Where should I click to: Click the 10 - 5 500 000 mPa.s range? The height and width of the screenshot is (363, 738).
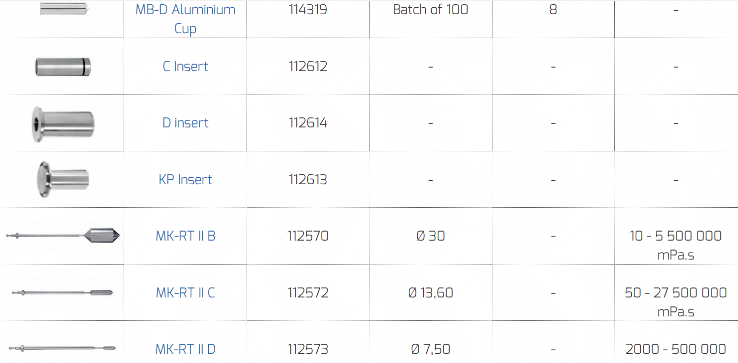(676, 245)
